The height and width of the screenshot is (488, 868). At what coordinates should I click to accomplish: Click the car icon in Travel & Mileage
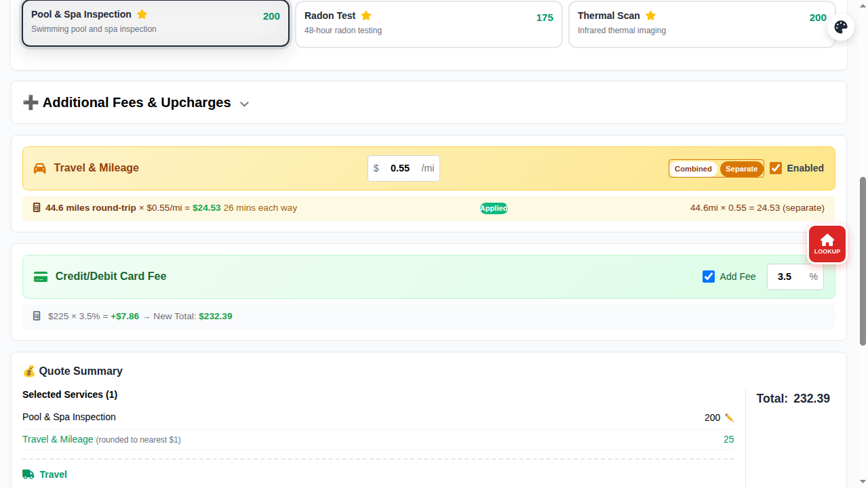pyautogui.click(x=40, y=168)
